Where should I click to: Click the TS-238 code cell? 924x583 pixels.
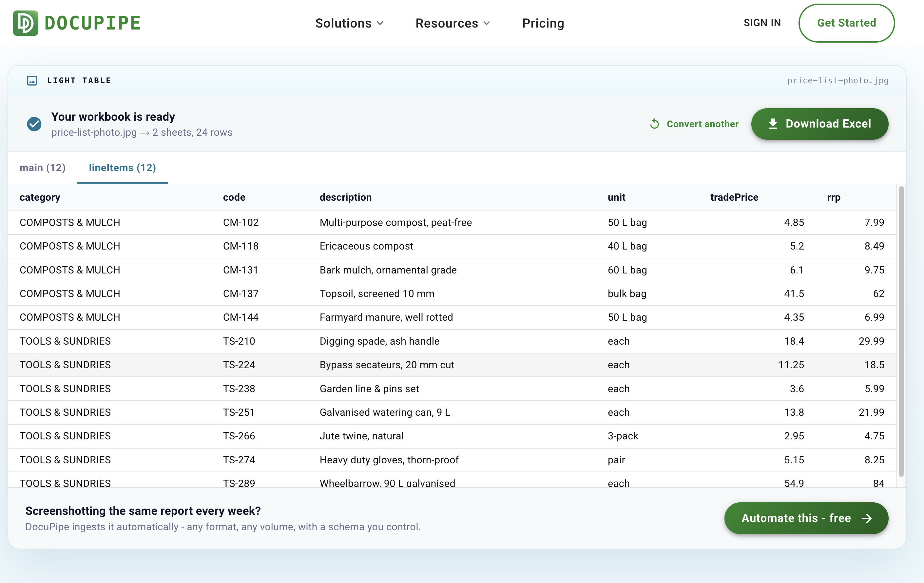pyautogui.click(x=239, y=389)
